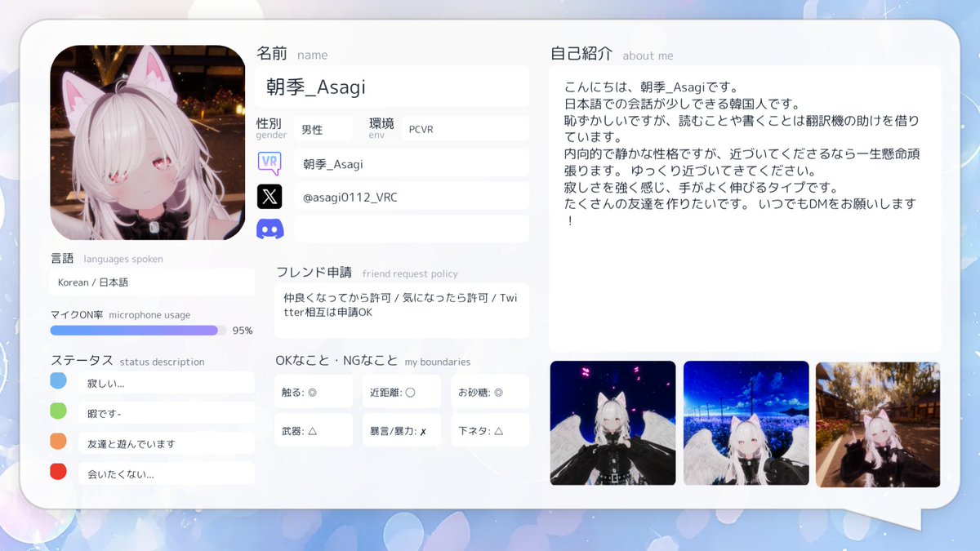980x551 pixels.
Task: Select the blue status color dot
Action: pyautogui.click(x=58, y=381)
